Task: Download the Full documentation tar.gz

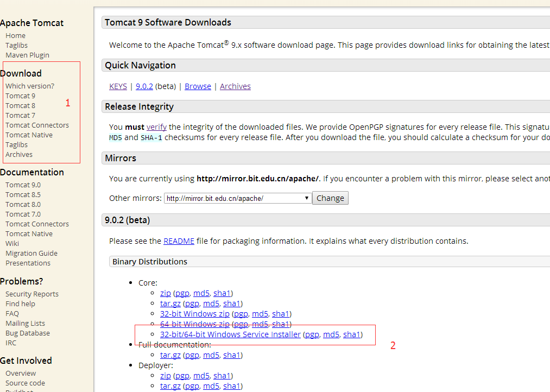Action: pos(170,355)
